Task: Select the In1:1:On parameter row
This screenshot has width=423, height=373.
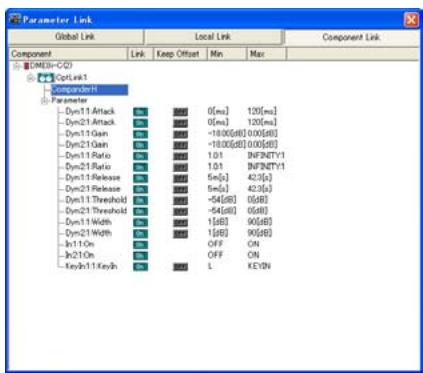Action: pos(80,244)
